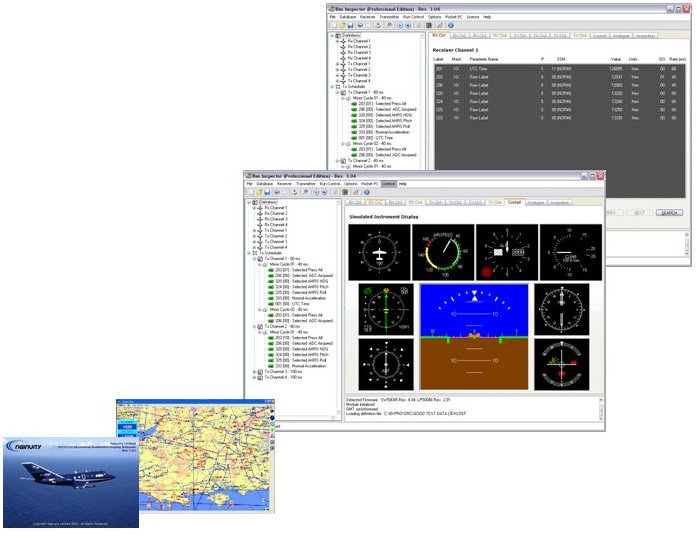Collapse Minor Cycle 02 - 40 ms in front tree
The height and width of the screenshot is (535, 697).
[x=260, y=310]
